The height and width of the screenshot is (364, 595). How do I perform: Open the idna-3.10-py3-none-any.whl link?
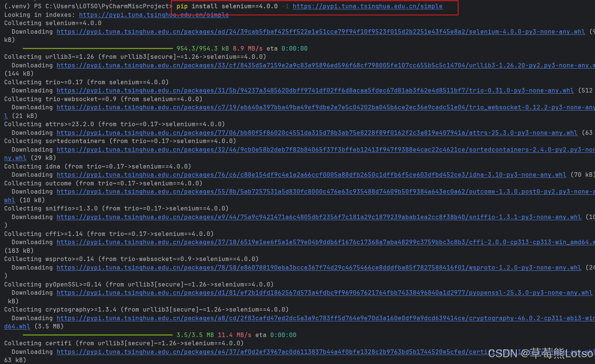click(x=311, y=175)
